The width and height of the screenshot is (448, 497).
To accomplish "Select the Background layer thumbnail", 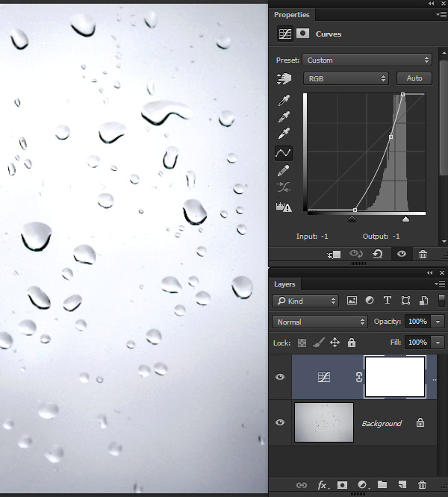I will 324,422.
